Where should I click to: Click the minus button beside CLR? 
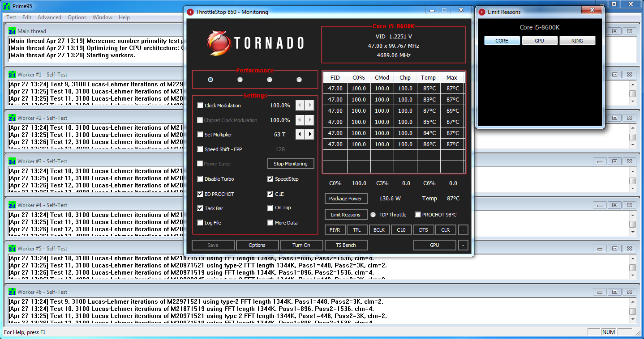tap(463, 230)
